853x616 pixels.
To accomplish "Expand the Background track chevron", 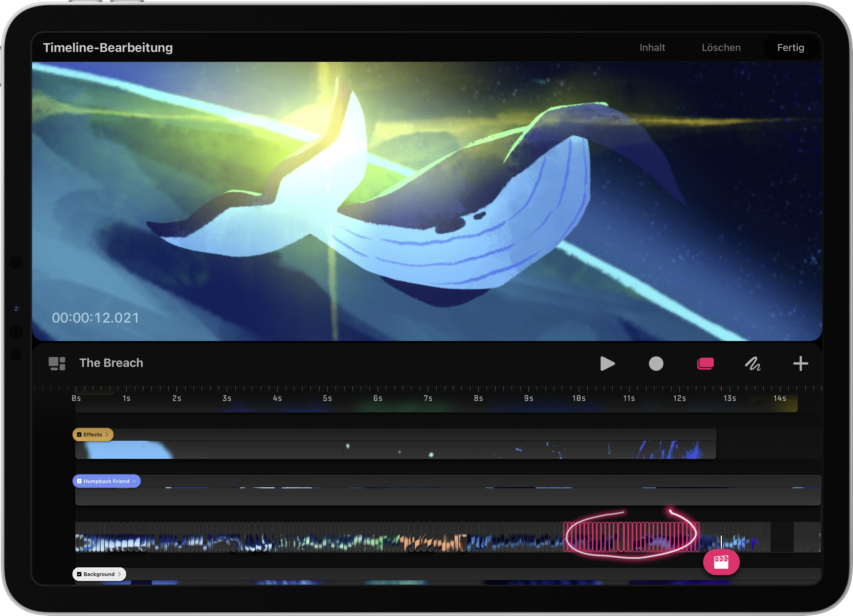I will point(119,574).
